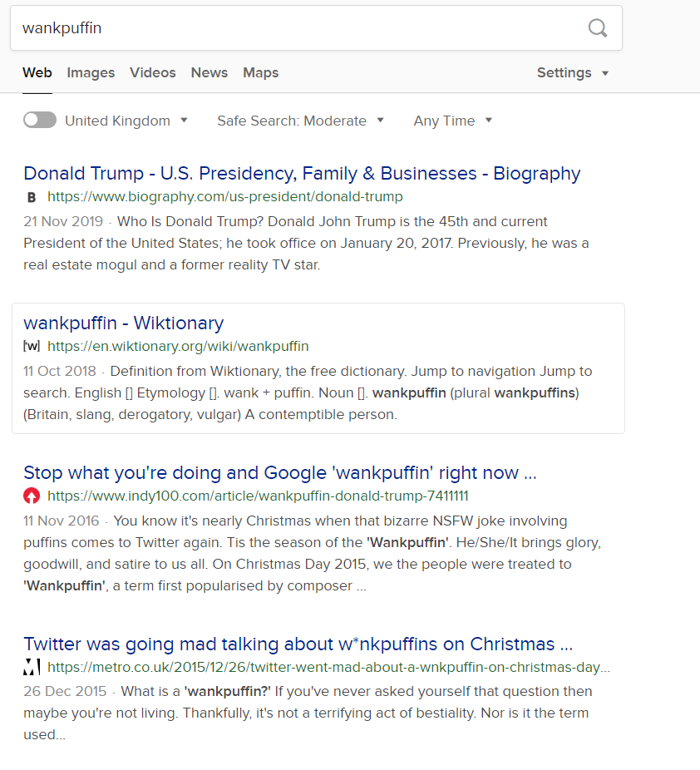This screenshot has height=770, width=700.
Task: Open the Donald Trump Biography result title
Action: coord(302,173)
